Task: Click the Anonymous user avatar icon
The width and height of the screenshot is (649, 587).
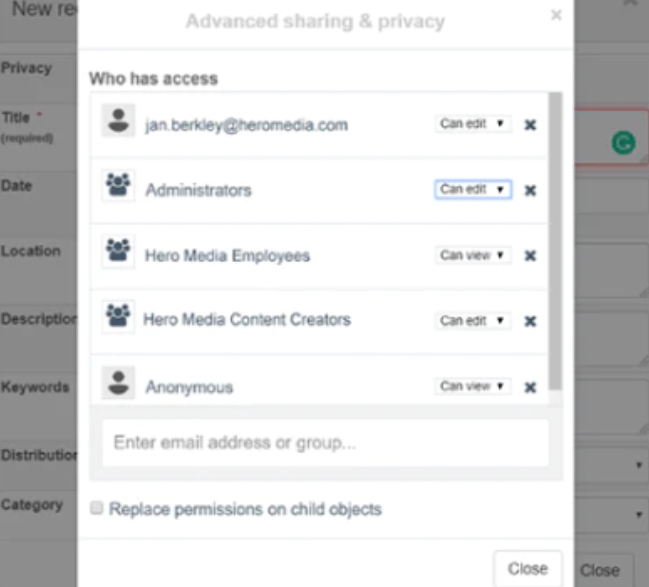Action: click(x=118, y=383)
